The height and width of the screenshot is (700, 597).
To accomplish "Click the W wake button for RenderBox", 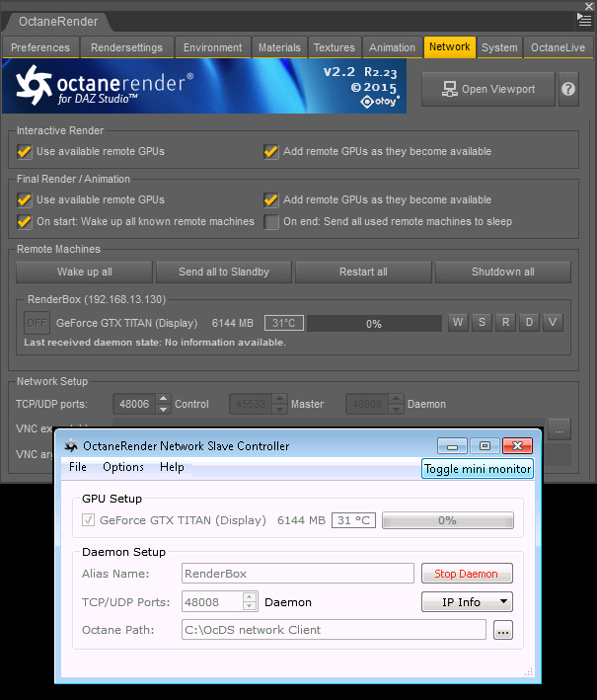I will pos(458,322).
